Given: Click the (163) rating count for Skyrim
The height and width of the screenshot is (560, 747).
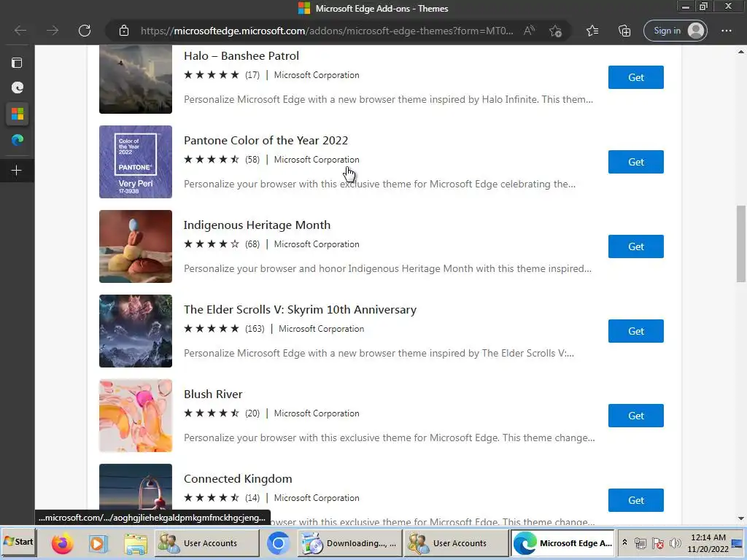Looking at the screenshot, I should click(255, 329).
